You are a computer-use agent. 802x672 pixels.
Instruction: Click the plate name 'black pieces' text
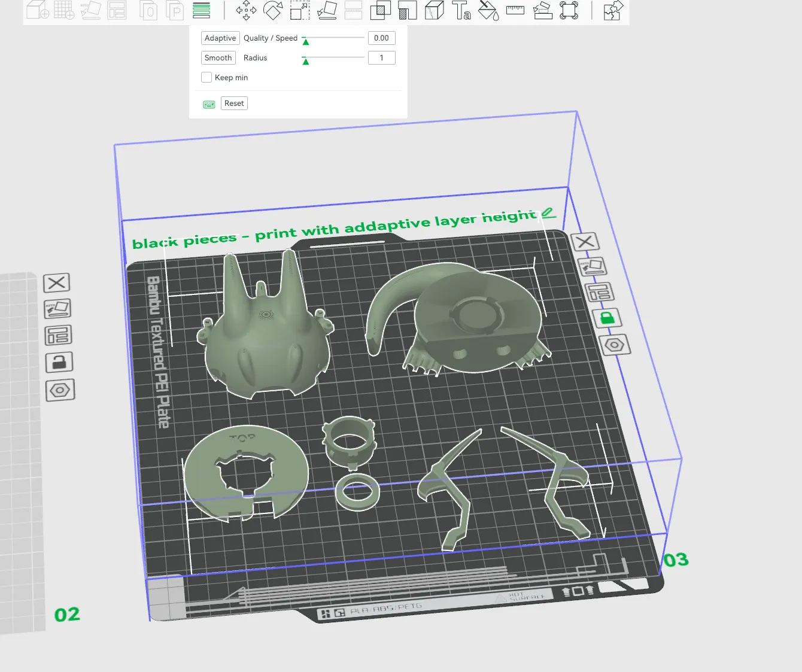(x=184, y=241)
